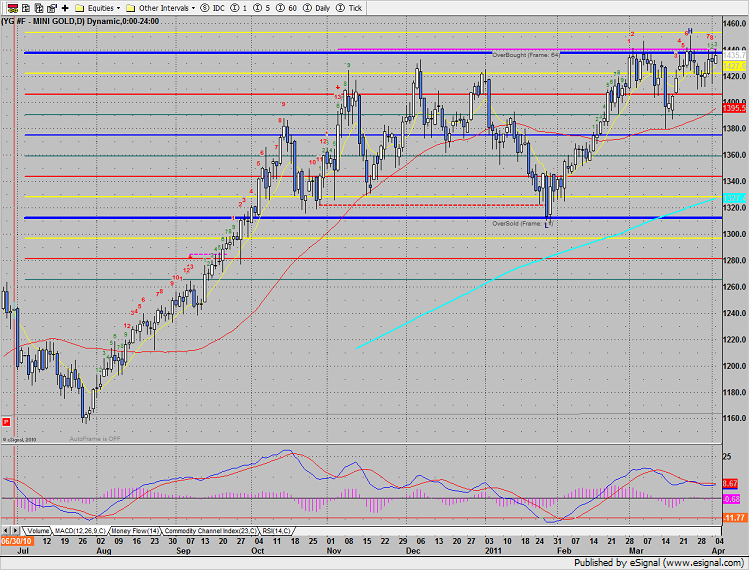Image resolution: width=749 pixels, height=570 pixels.
Task: Open the Volume study tab
Action: (x=38, y=531)
